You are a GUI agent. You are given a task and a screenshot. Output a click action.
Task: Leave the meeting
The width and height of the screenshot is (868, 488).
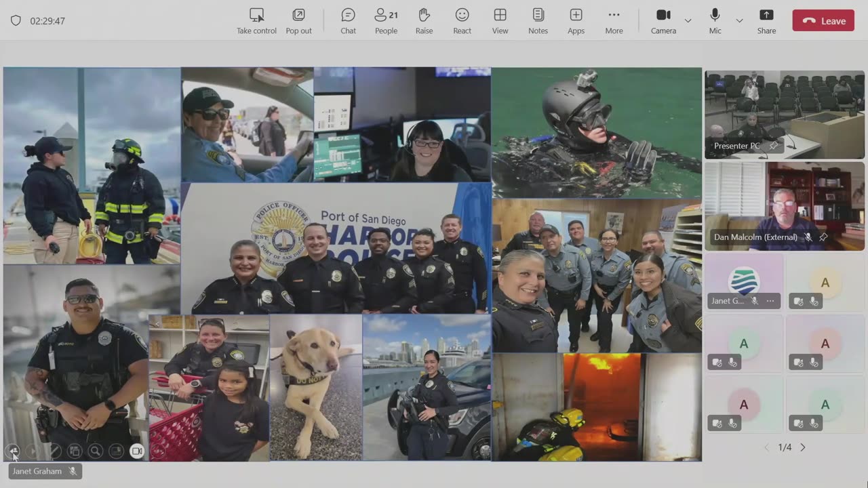(823, 21)
